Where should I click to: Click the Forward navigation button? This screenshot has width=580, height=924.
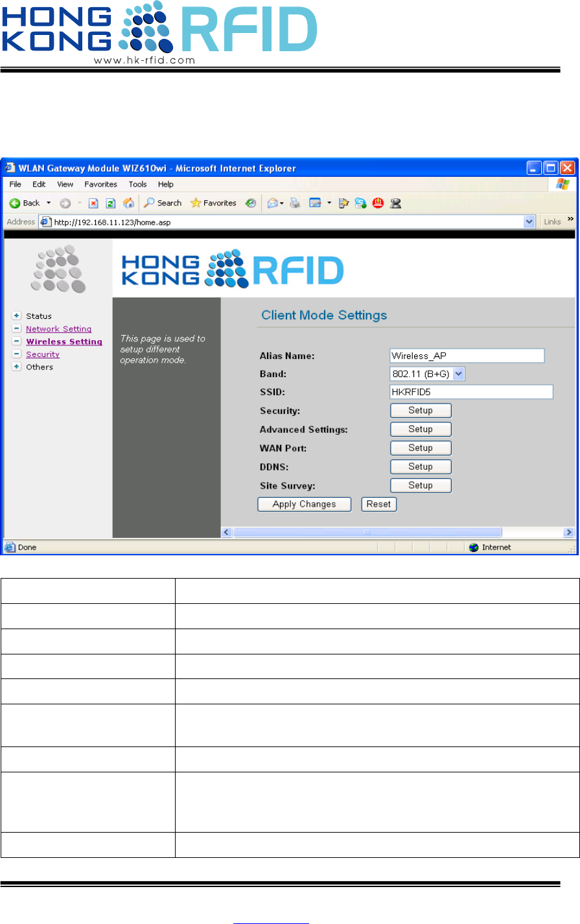(x=65, y=203)
